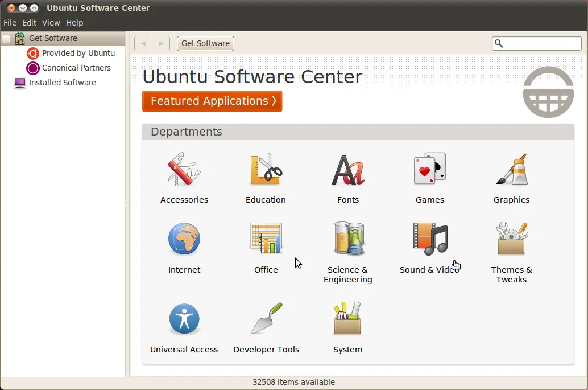
Task: Open the View menu
Action: pos(51,23)
